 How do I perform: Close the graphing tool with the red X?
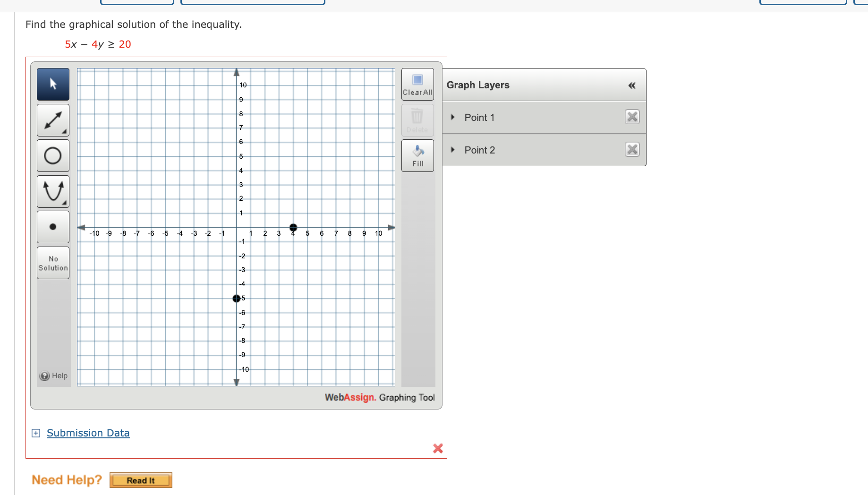click(437, 448)
